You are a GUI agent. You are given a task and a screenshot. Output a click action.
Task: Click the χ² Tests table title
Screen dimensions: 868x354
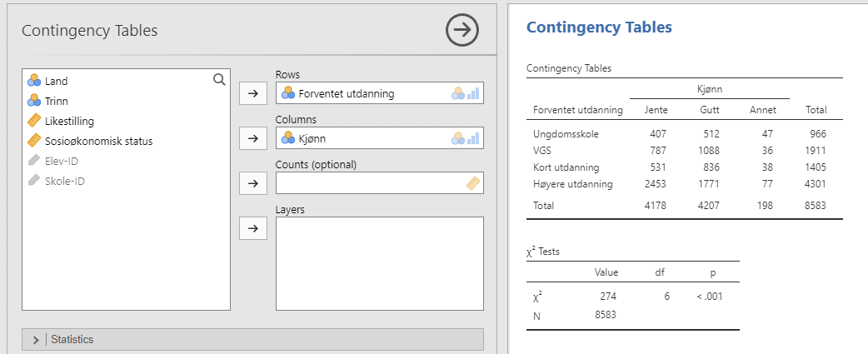click(x=551, y=251)
